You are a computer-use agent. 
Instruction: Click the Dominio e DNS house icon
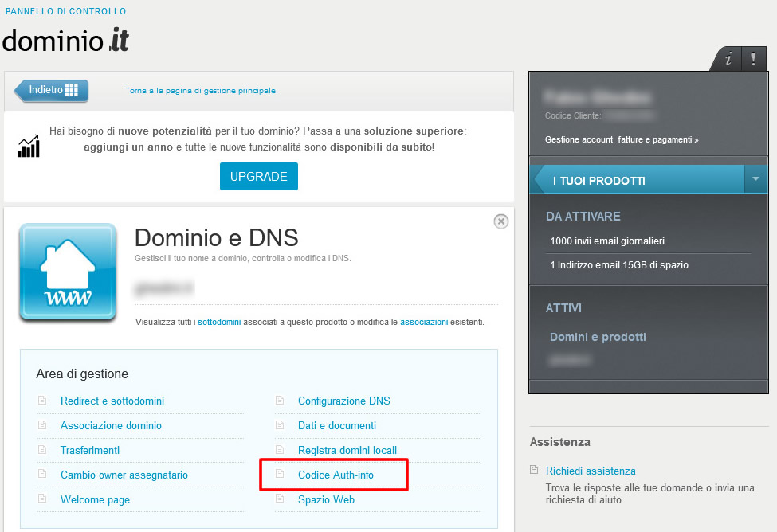pyautogui.click(x=68, y=272)
